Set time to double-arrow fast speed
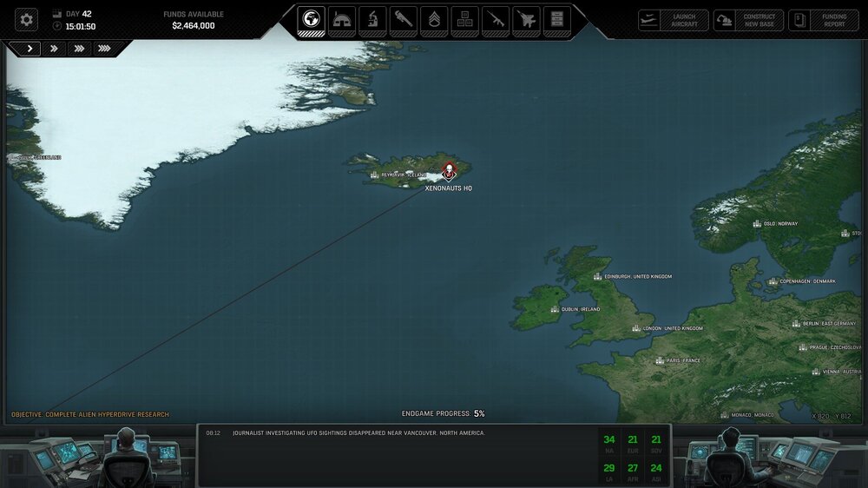Image resolution: width=868 pixels, height=488 pixels. 54,49
